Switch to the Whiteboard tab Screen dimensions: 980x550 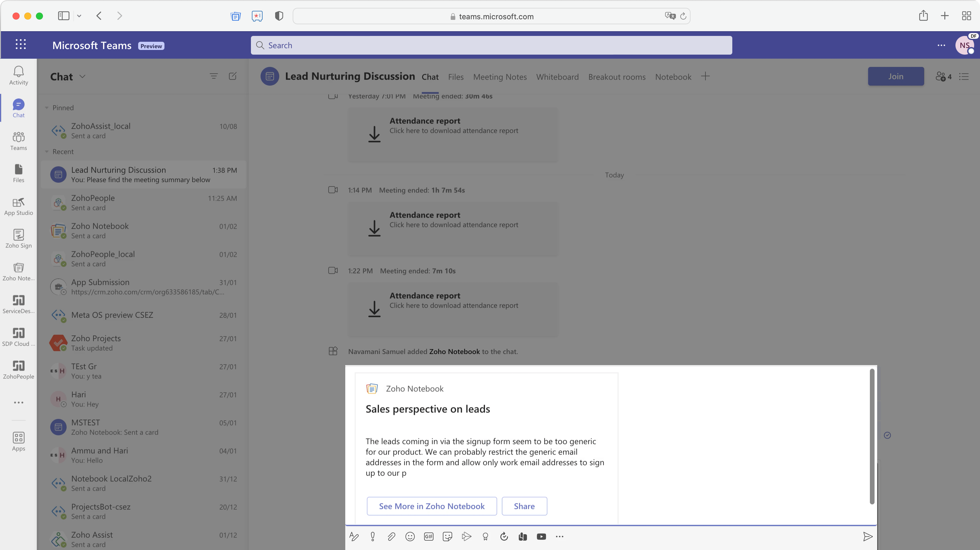pos(557,77)
